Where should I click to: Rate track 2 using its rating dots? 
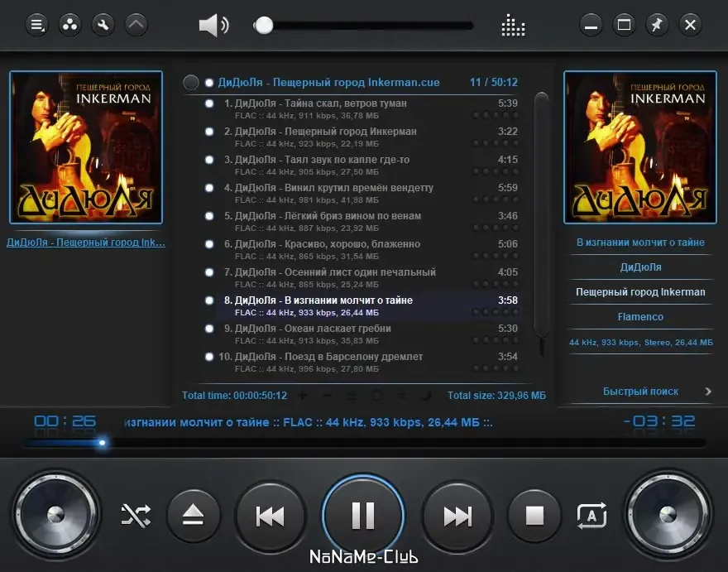(x=496, y=143)
